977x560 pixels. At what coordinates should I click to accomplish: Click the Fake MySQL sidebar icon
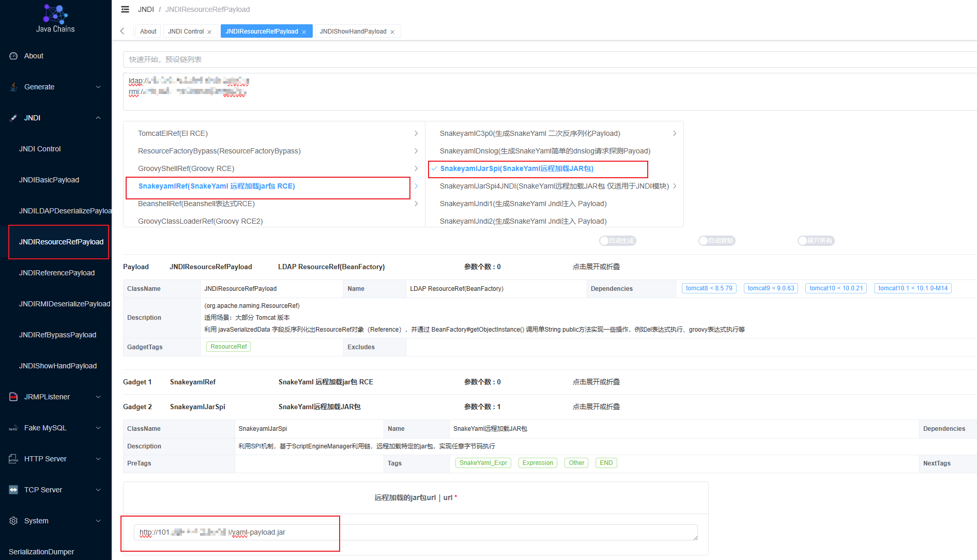(13, 428)
